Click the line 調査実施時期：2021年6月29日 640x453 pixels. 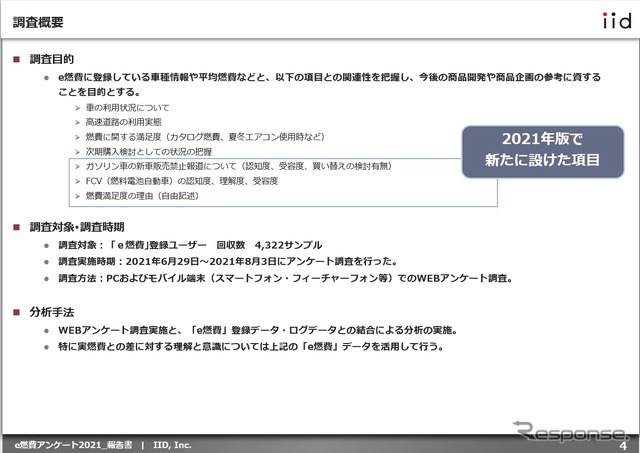click(228, 261)
